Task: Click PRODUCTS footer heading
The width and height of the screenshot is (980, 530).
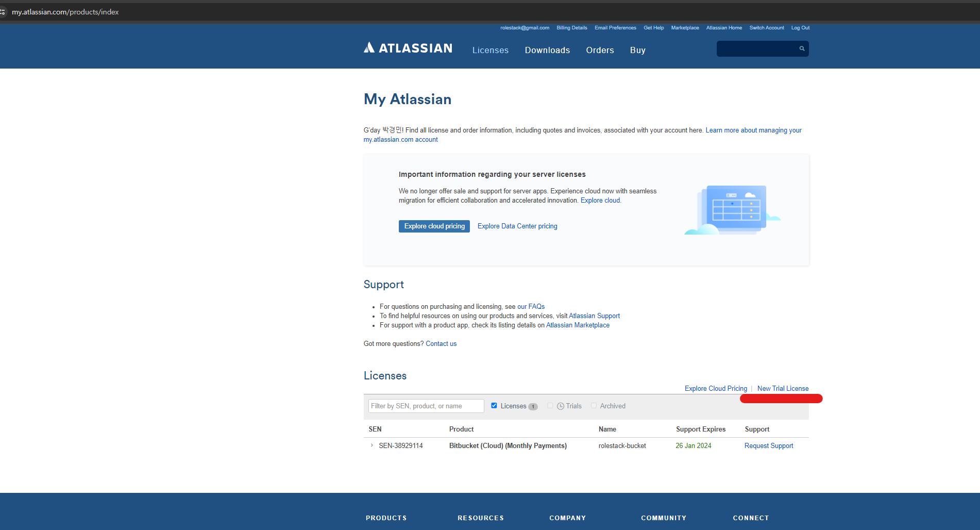Action: coord(386,518)
